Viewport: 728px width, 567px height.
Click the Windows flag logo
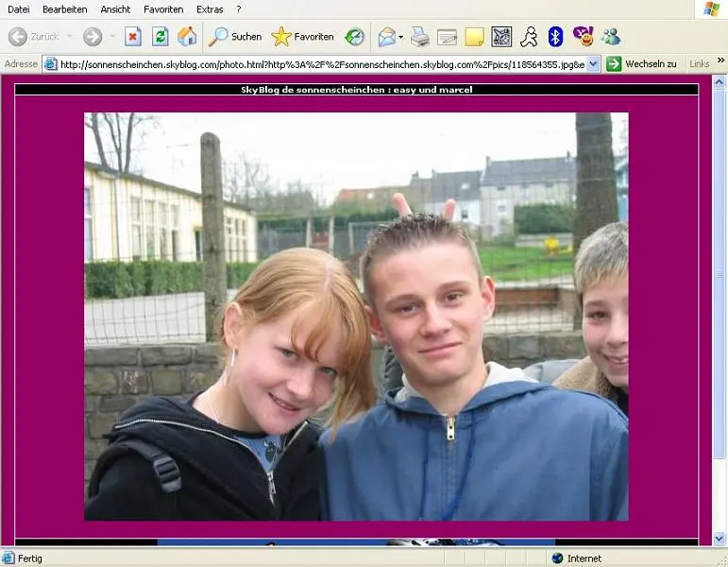click(x=711, y=9)
